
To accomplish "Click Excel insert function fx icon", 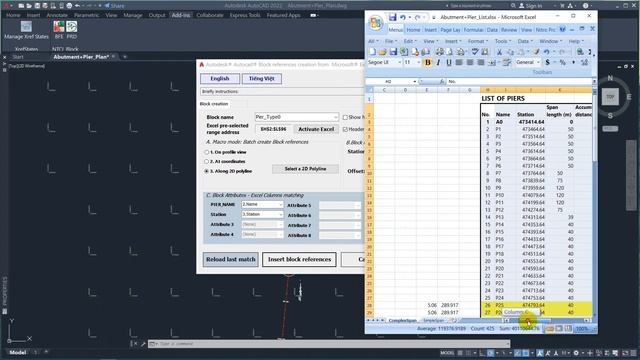I will [442, 82].
